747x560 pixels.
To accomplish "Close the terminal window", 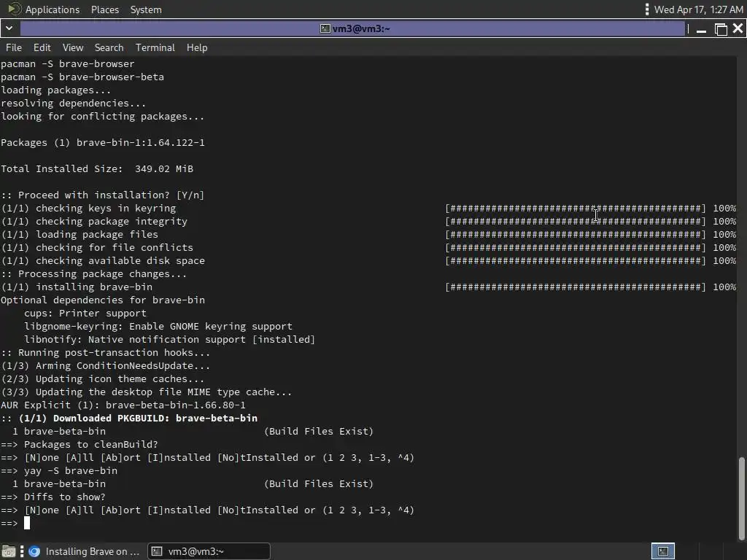I will (x=738, y=28).
